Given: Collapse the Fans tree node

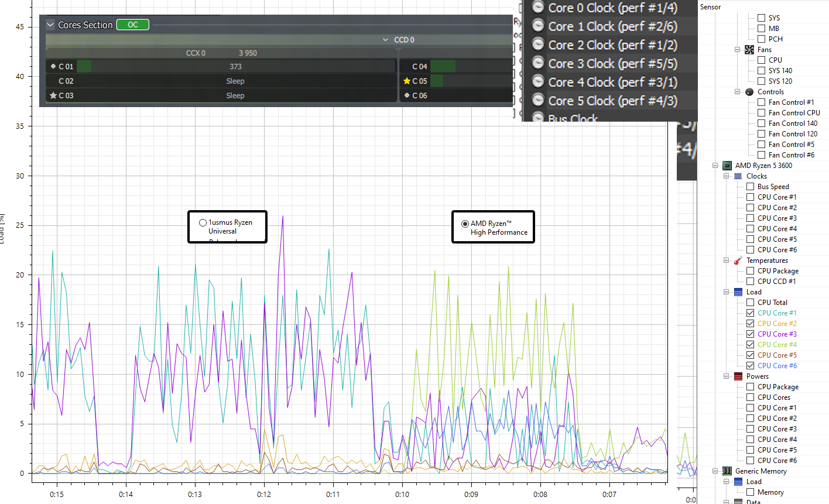Looking at the screenshot, I should [x=738, y=50].
